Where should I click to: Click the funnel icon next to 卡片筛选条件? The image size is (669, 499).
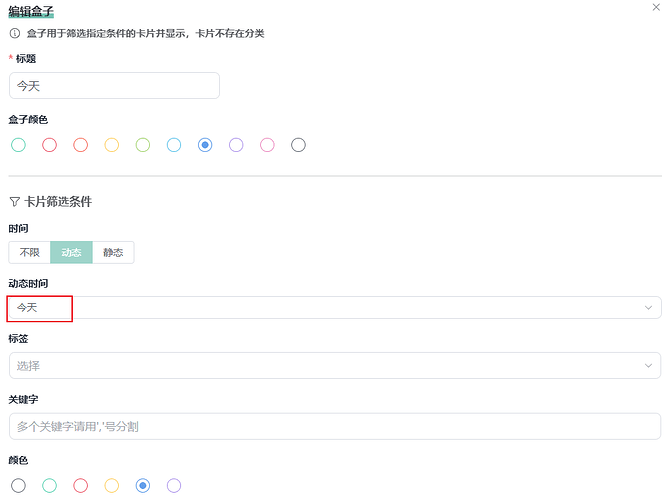coord(15,201)
